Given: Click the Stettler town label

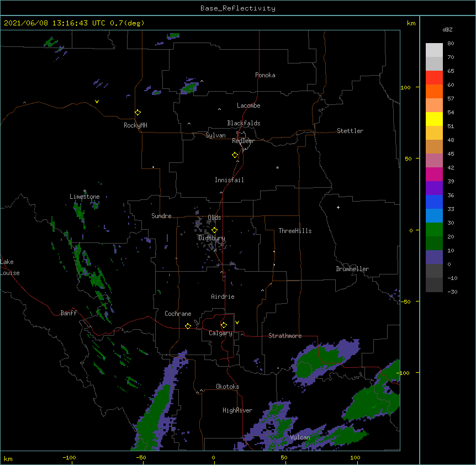Looking at the screenshot, I should [350, 131].
